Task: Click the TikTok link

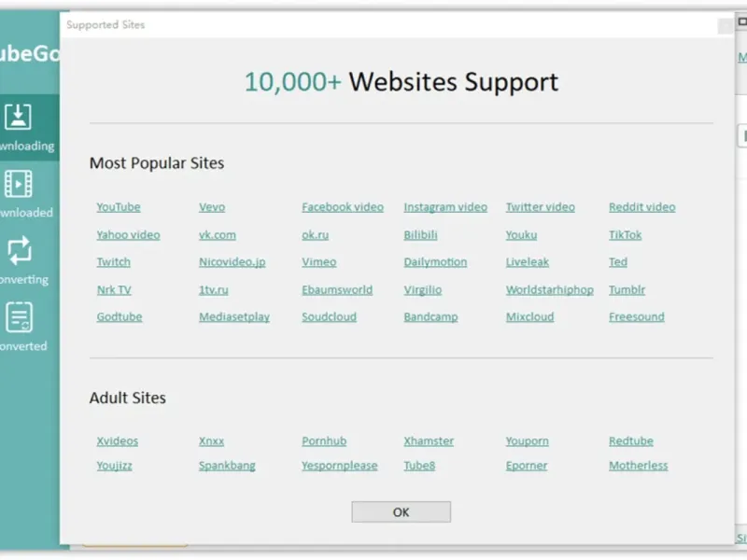Action: click(x=626, y=235)
